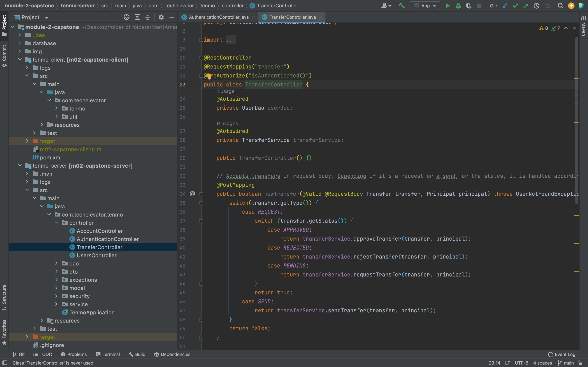
Task: Collapse the tenmo-client module node
Action: 20,60
